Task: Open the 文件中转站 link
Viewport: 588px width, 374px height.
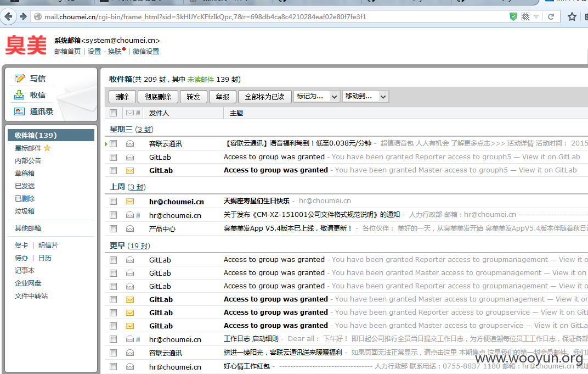Action: (31, 296)
